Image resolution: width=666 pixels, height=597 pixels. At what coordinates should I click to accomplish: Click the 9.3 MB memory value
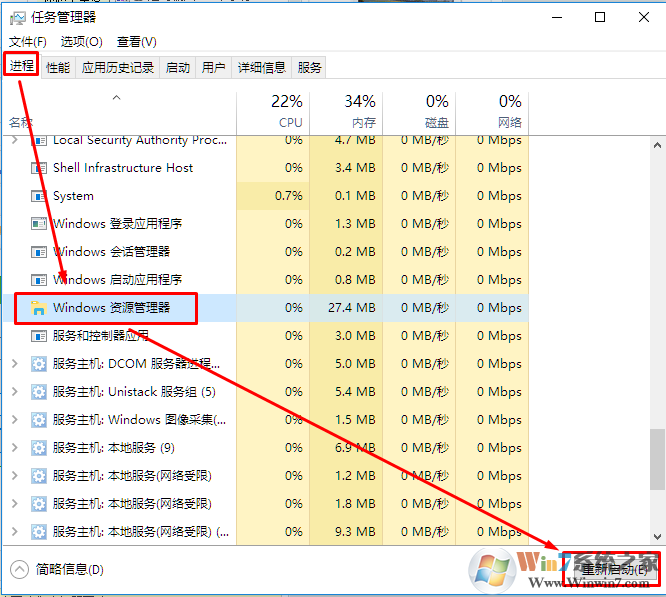355,532
